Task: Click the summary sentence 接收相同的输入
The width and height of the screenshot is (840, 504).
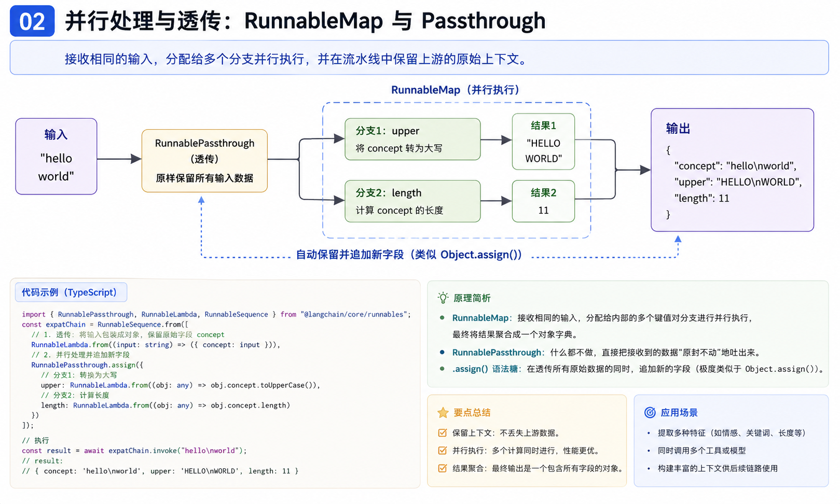Action: [296, 59]
